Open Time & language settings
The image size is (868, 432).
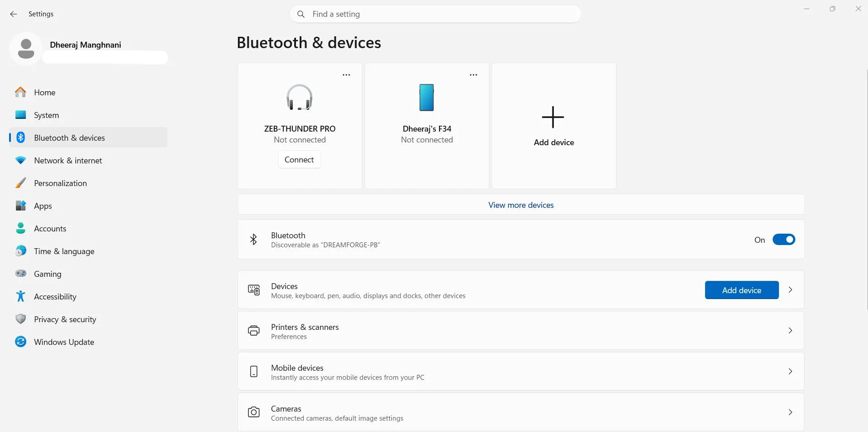pos(88,251)
